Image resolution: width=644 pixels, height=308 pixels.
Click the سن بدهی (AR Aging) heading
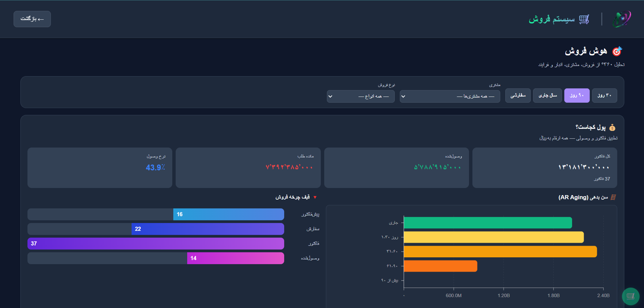(583, 197)
